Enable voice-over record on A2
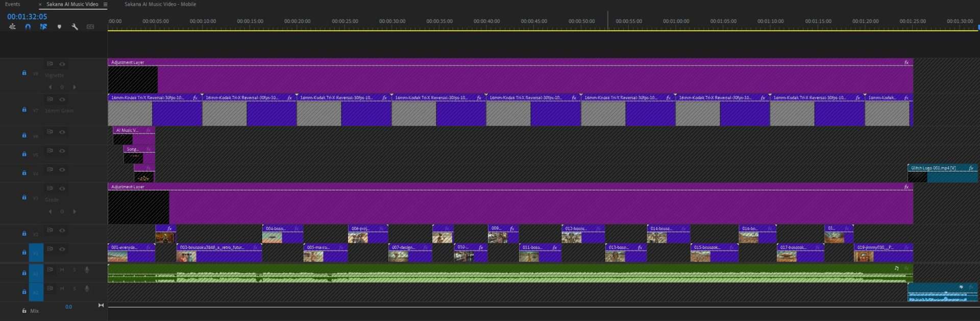Screen dimensions: 980x321 (x=87, y=288)
